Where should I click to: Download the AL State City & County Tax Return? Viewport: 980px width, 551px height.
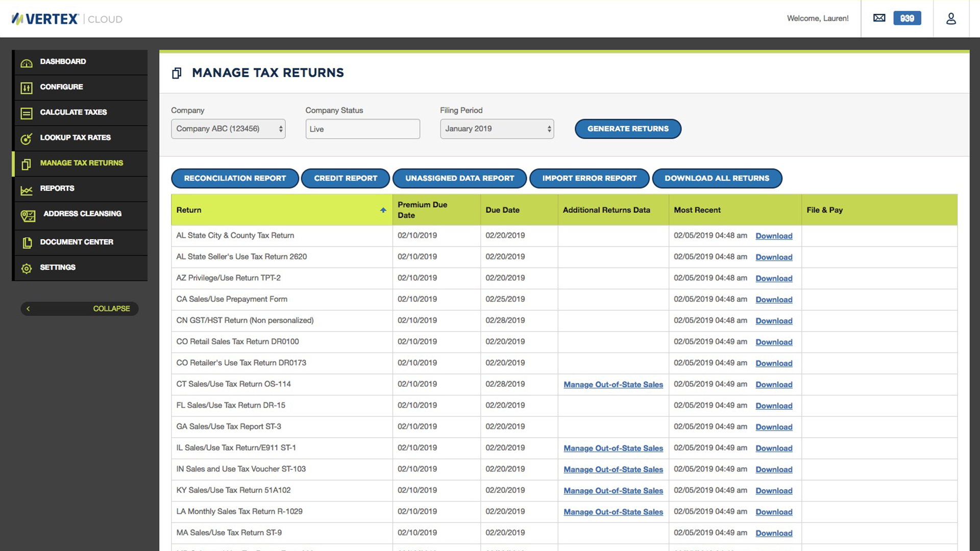[x=773, y=236]
